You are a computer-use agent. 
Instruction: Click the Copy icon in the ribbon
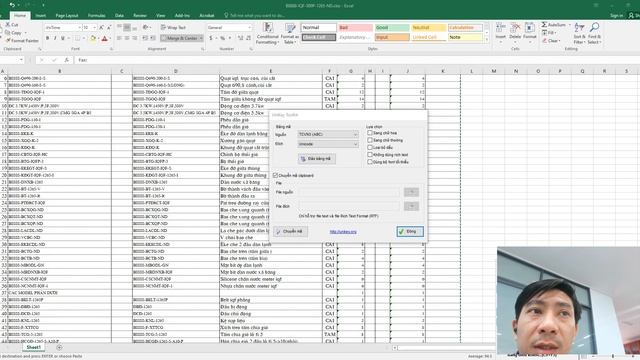click(x=9, y=33)
